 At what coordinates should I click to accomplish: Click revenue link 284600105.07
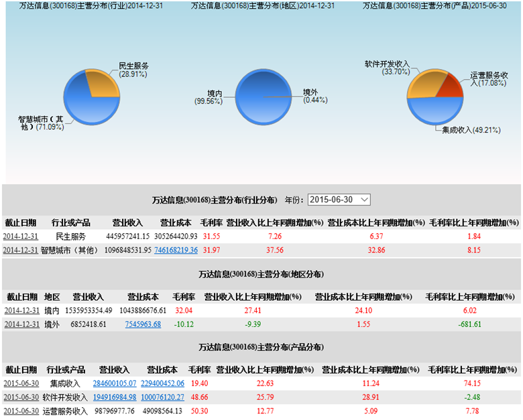(x=115, y=384)
